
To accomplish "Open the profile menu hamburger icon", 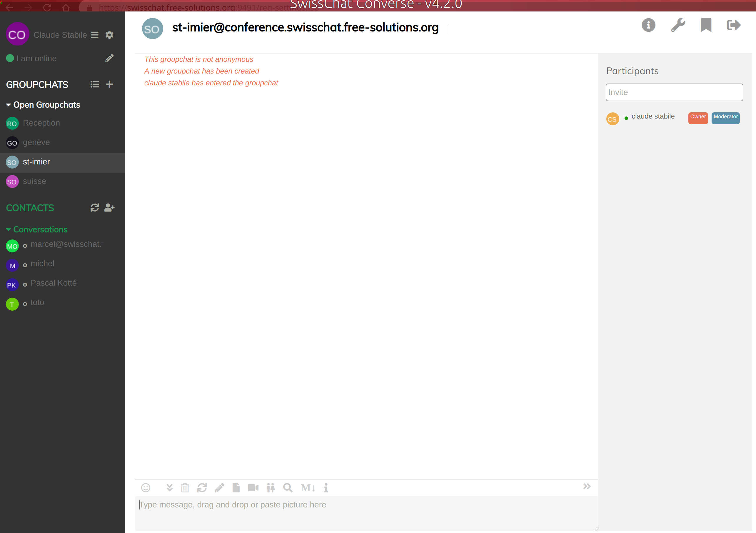I will pos(95,35).
